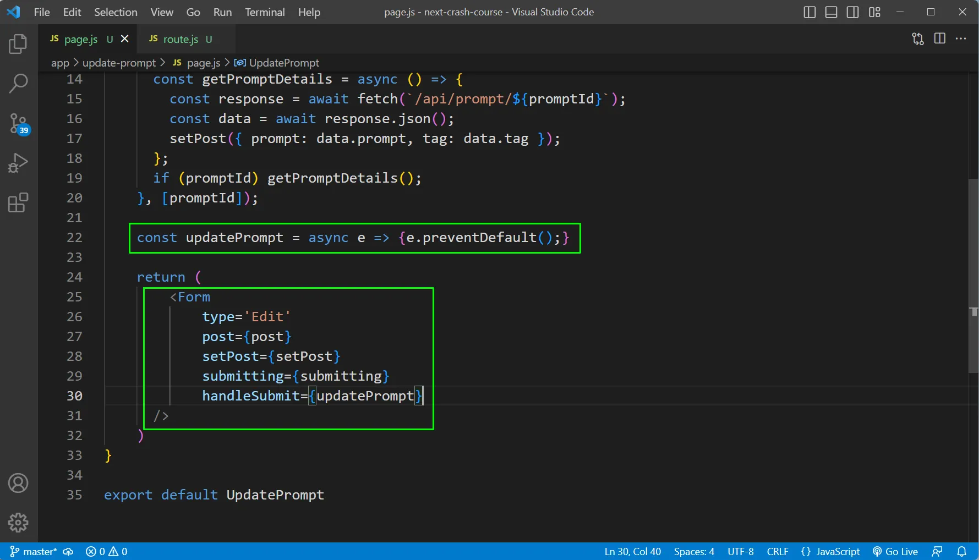Click the master* git branch indicator

pos(34,551)
